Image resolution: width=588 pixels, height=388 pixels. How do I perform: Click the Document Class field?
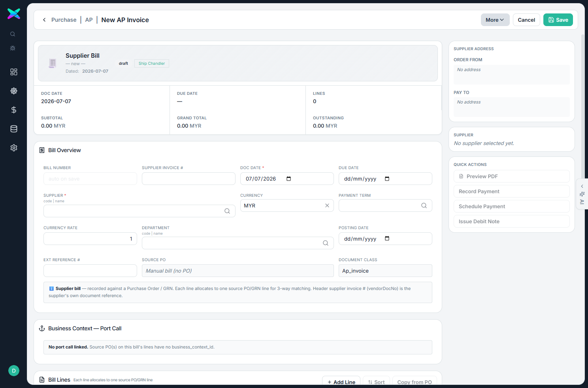click(385, 271)
